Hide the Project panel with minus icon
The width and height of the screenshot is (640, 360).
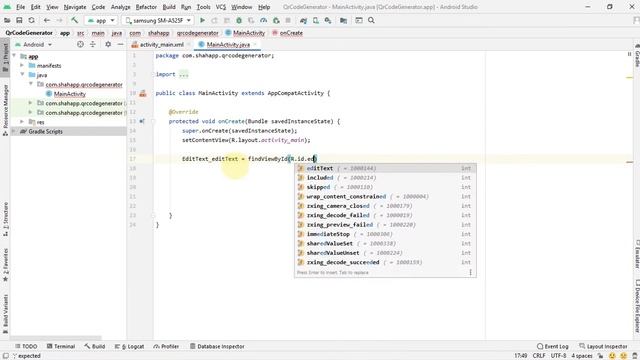[x=120, y=44]
